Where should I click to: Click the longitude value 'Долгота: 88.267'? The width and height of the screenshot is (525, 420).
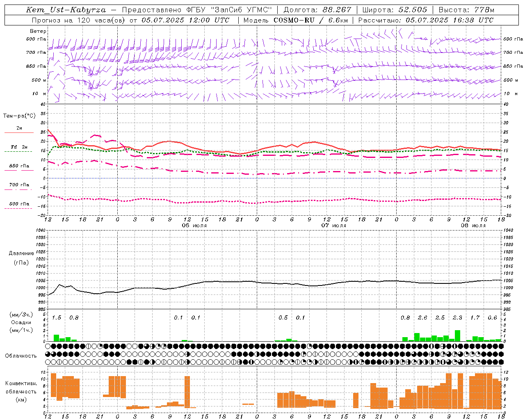click(x=317, y=10)
